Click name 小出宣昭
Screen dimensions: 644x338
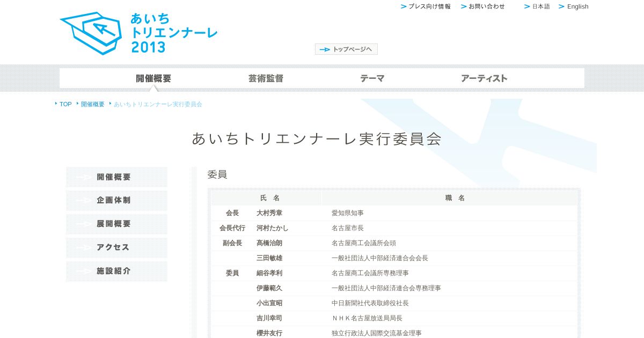tap(269, 303)
